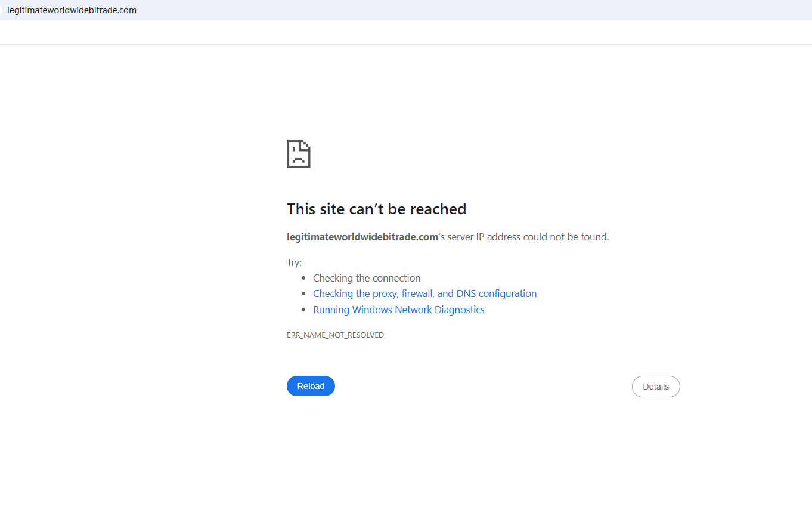Click the divider line beneath the toolbar strip
Viewport: 812px width, 516px height.
pos(405,44)
